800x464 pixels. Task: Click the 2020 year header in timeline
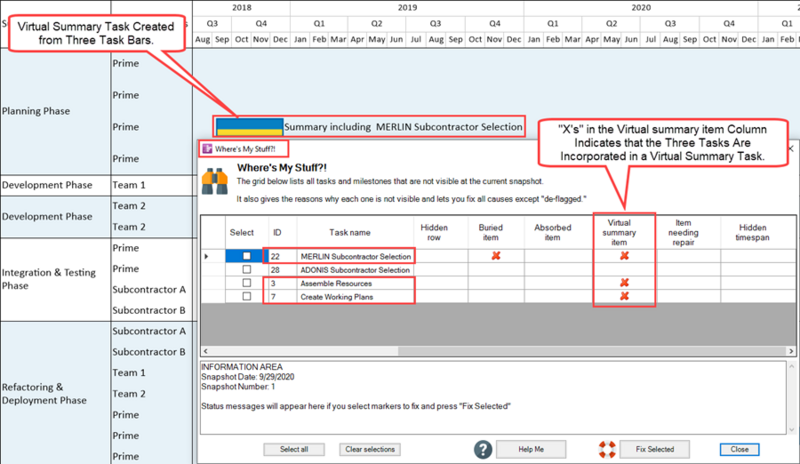[x=641, y=8]
